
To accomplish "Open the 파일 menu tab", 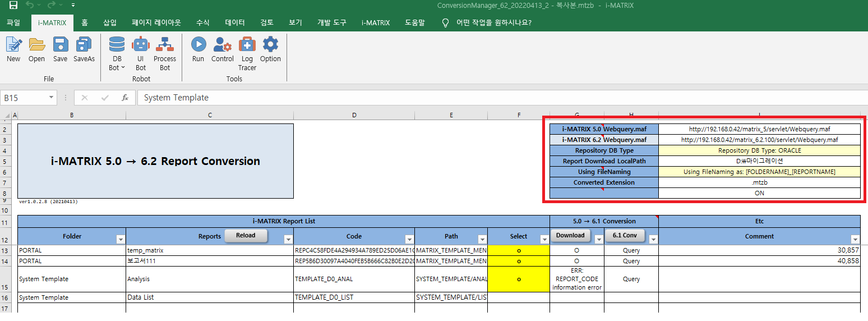I will (13, 23).
